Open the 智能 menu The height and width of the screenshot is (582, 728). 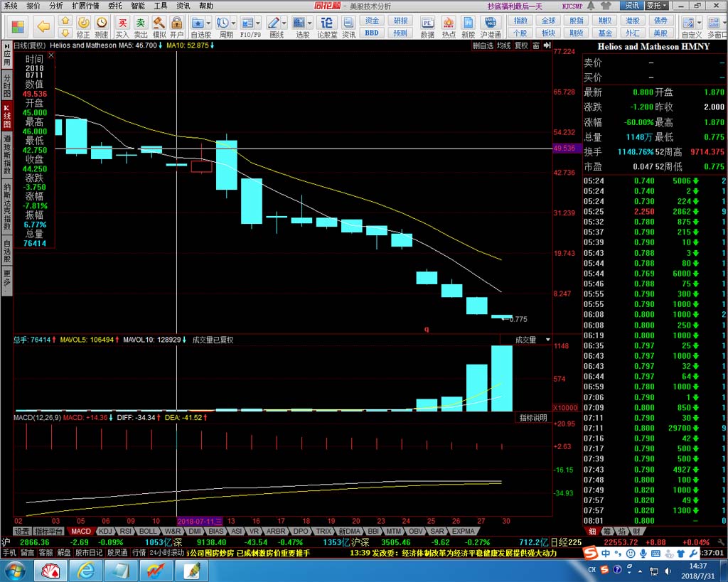(137, 6)
